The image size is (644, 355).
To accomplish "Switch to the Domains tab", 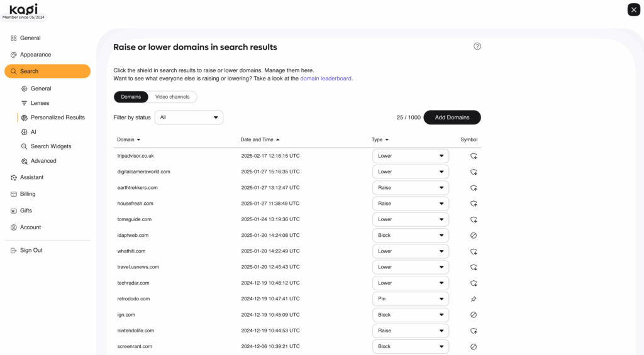I will click(131, 97).
